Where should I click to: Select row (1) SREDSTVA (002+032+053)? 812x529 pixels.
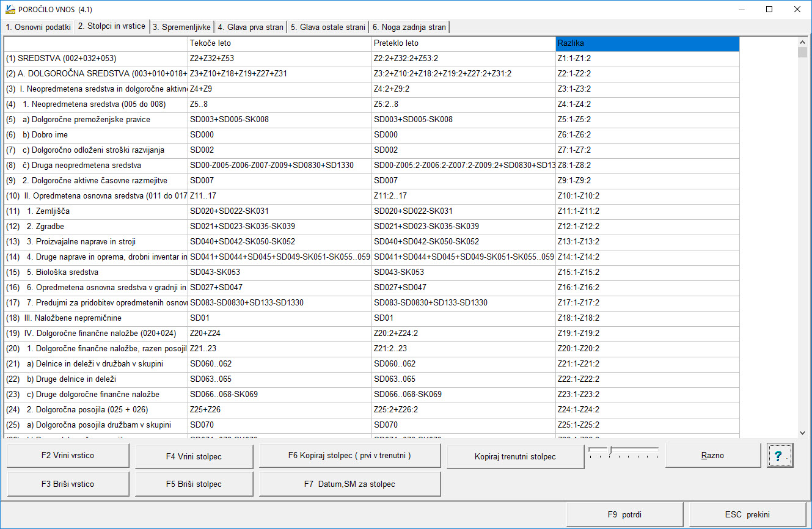pyautogui.click(x=96, y=59)
